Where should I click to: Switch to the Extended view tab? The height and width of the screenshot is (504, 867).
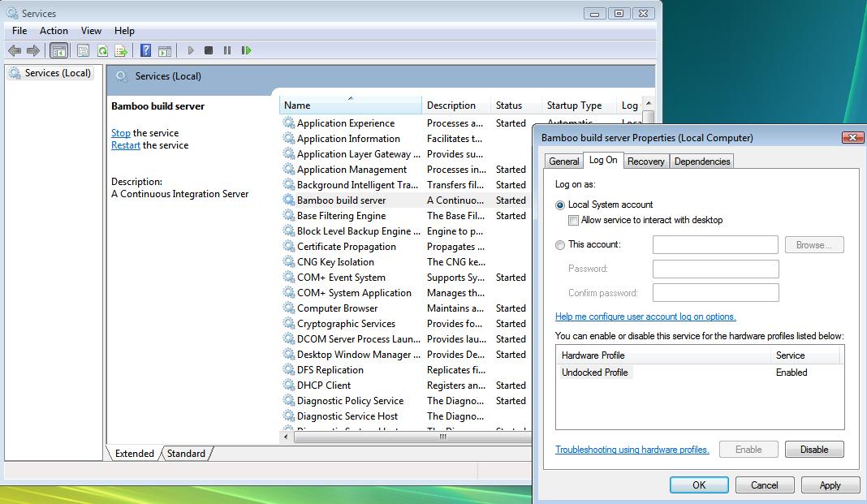[135, 453]
